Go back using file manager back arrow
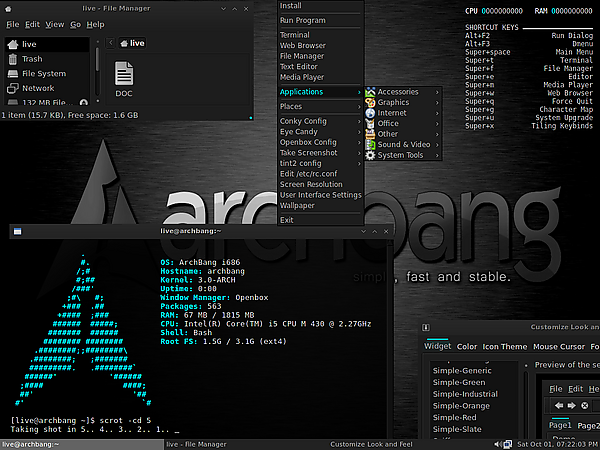 [108, 43]
